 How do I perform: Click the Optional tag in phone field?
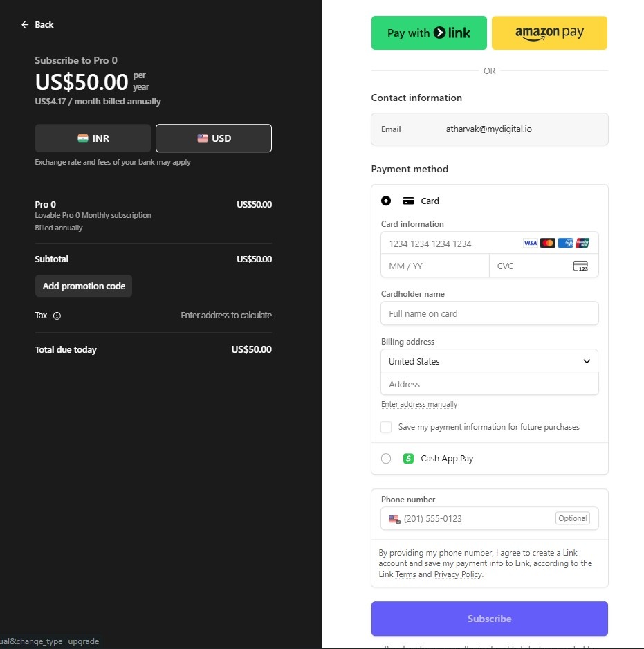click(x=572, y=519)
